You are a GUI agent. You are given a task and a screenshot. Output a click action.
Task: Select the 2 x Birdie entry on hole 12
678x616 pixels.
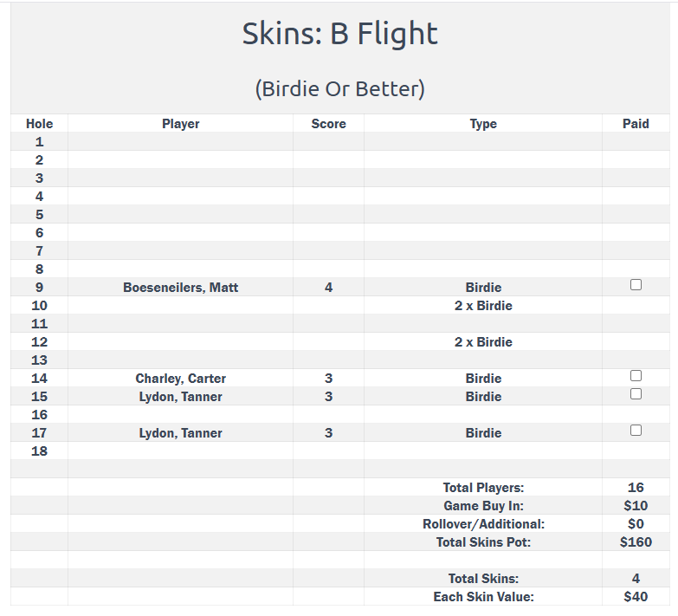(x=483, y=342)
